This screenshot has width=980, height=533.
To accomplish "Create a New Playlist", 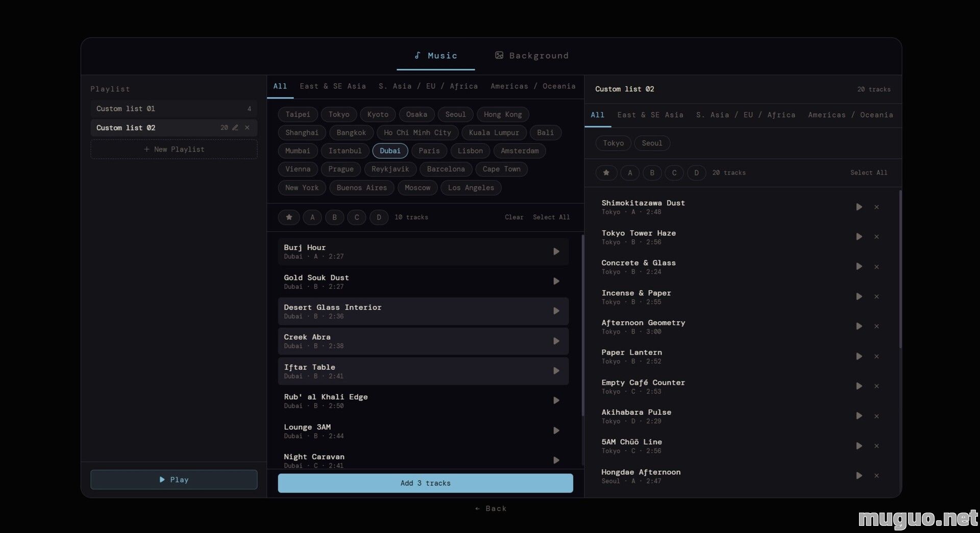I will [x=174, y=149].
